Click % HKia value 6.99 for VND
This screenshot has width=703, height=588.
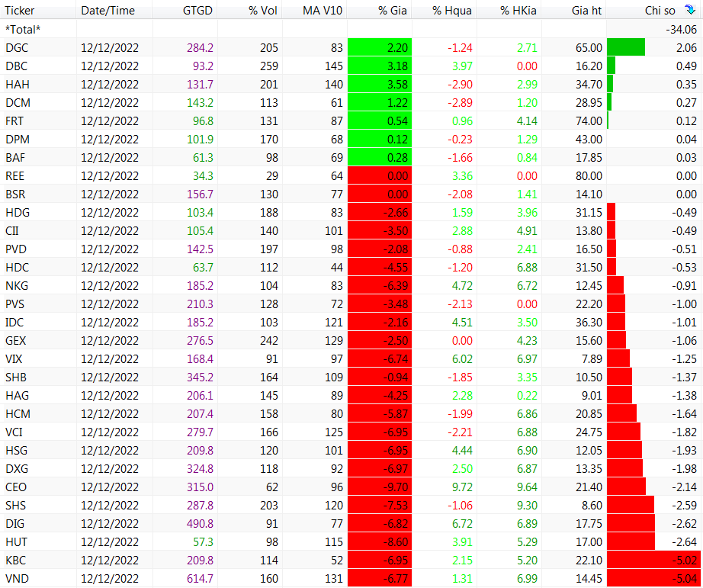click(527, 579)
